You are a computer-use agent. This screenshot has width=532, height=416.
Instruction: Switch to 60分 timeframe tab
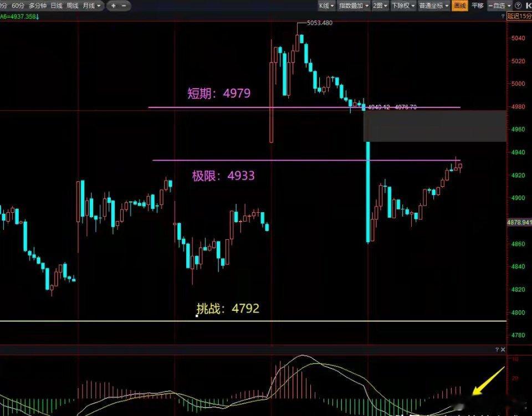(x=18, y=6)
